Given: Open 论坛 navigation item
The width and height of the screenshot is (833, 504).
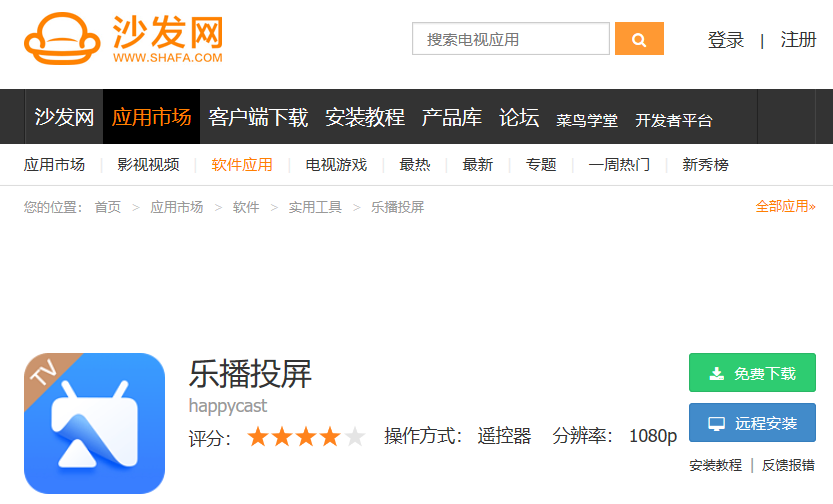Looking at the screenshot, I should coord(519,117).
